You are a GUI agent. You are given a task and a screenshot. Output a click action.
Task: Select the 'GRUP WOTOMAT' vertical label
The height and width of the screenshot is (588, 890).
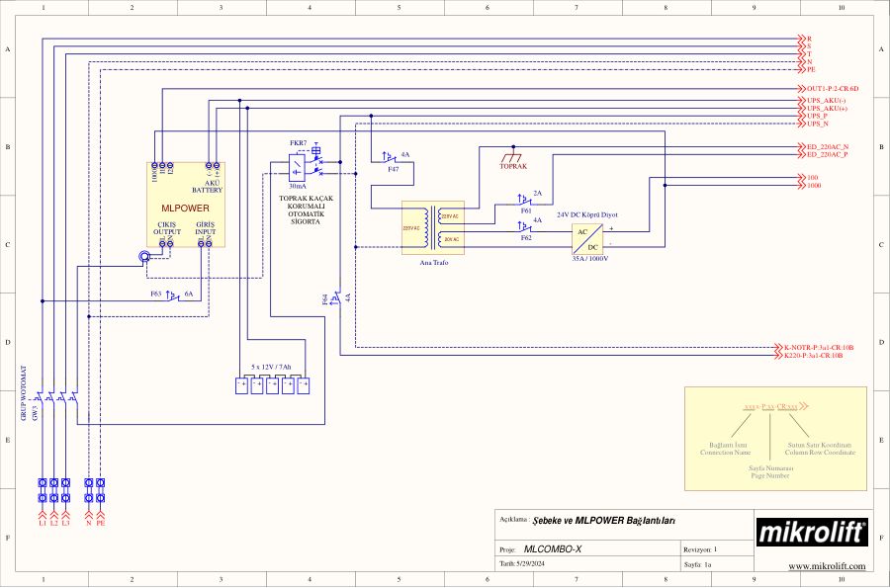24,392
